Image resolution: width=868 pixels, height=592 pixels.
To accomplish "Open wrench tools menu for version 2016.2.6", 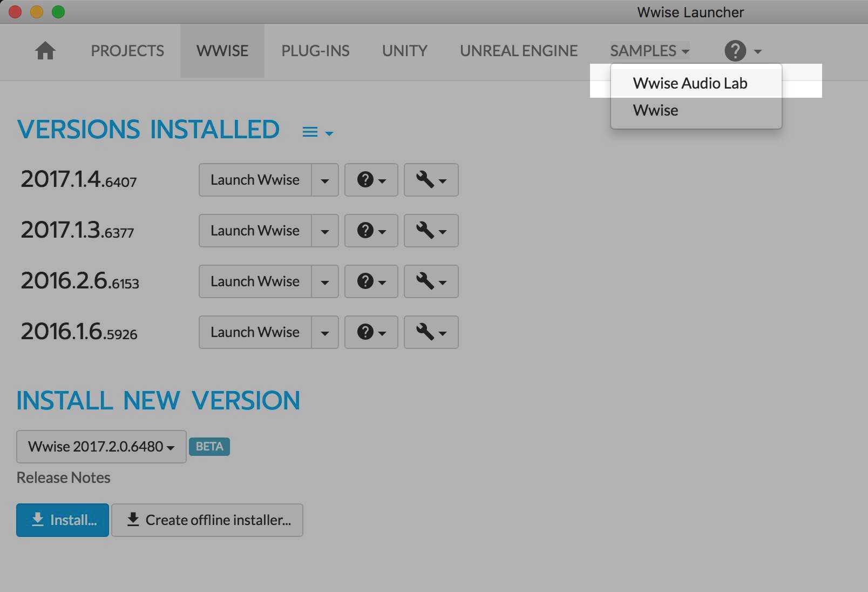I will (431, 281).
